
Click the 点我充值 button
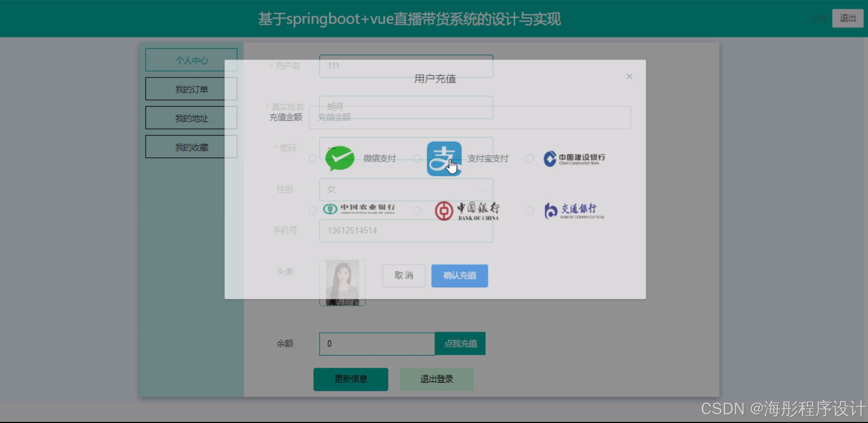tap(460, 344)
